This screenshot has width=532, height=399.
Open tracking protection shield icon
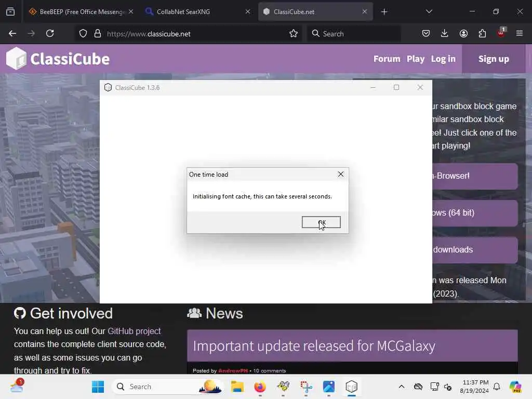tap(83, 34)
